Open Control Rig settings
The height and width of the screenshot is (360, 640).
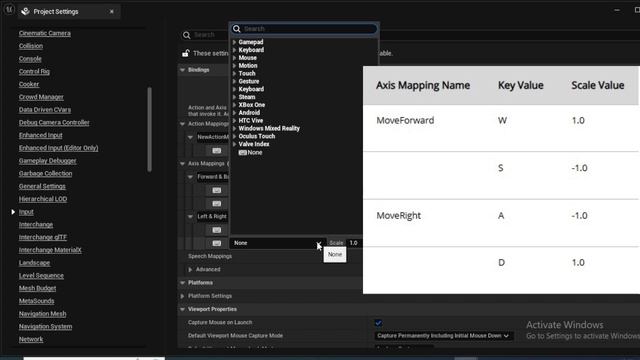coord(34,71)
